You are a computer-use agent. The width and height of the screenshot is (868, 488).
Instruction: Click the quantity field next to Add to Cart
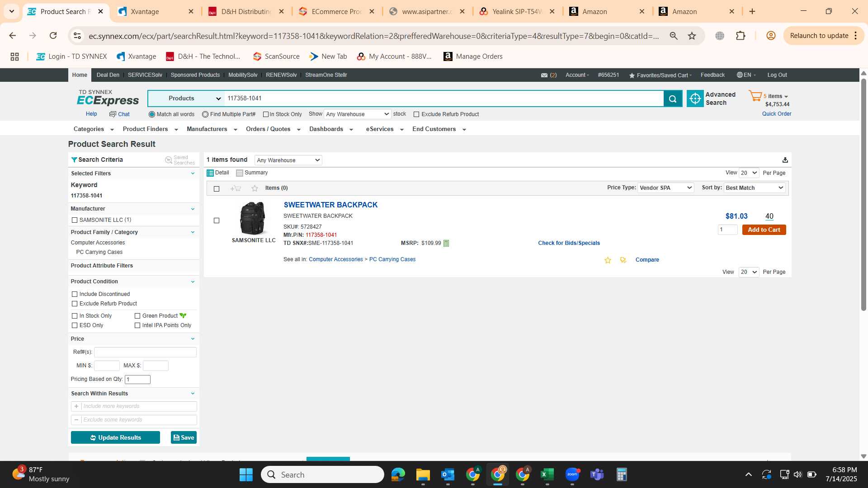tap(727, 230)
